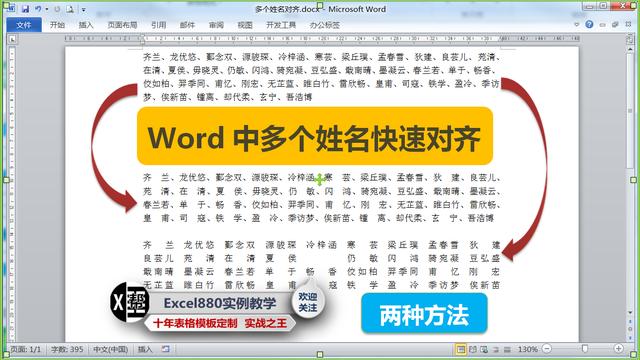Viewport: 640px width, 360px height.
Task: Click the 130% zoom level button
Action: (x=528, y=349)
